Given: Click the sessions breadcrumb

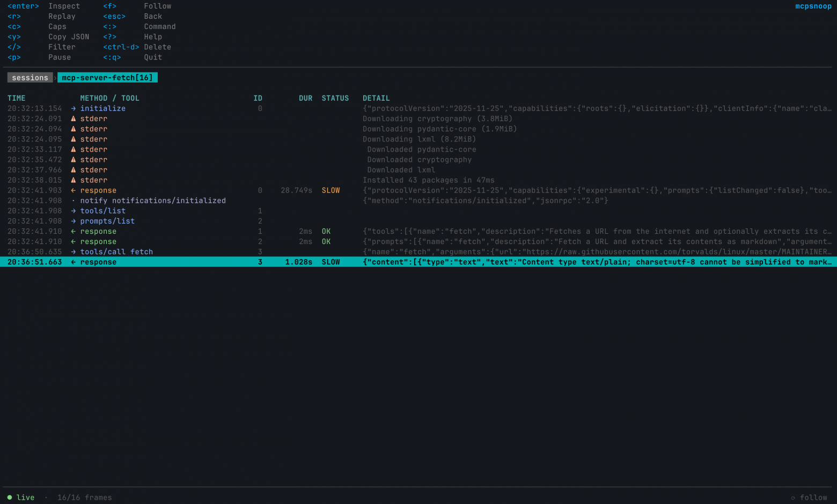Looking at the screenshot, I should pos(30,78).
